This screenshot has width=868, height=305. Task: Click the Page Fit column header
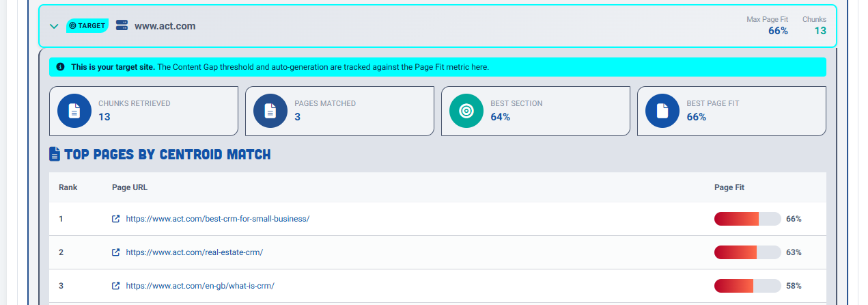pos(729,187)
